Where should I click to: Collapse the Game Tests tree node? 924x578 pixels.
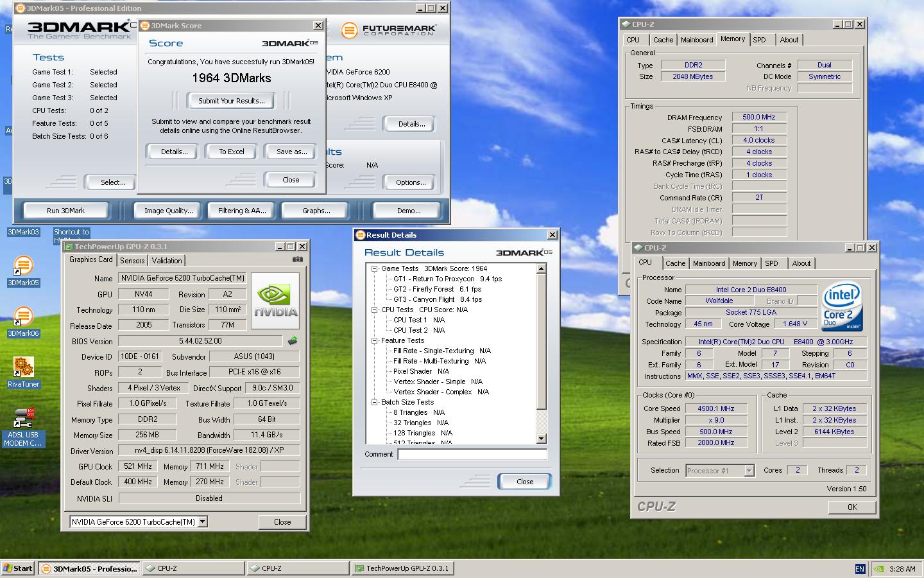pyautogui.click(x=374, y=268)
